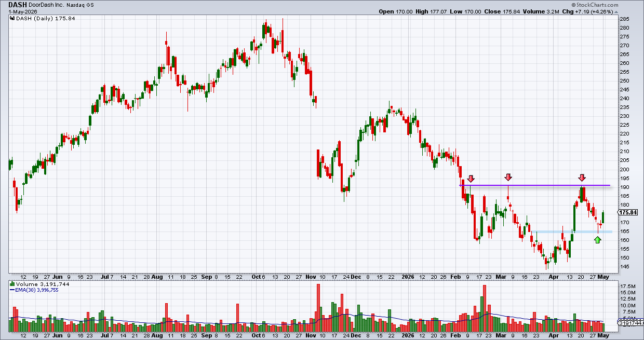The height and width of the screenshot is (340, 644).
Task: Click the May label under the volume panel
Action: point(605,336)
